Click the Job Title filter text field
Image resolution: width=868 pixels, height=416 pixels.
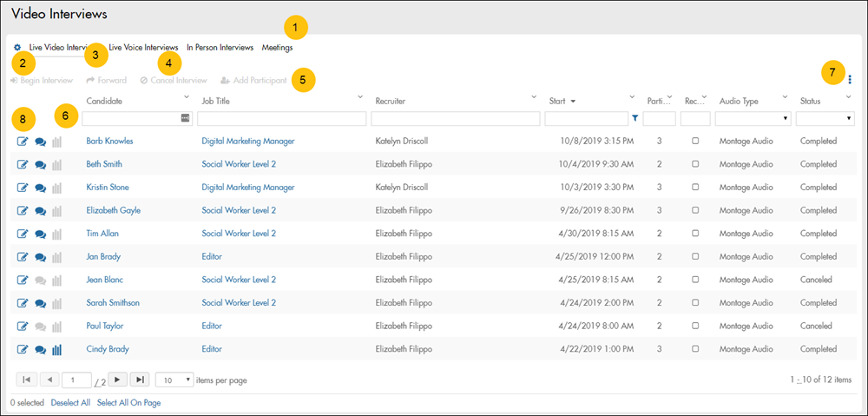pos(281,118)
